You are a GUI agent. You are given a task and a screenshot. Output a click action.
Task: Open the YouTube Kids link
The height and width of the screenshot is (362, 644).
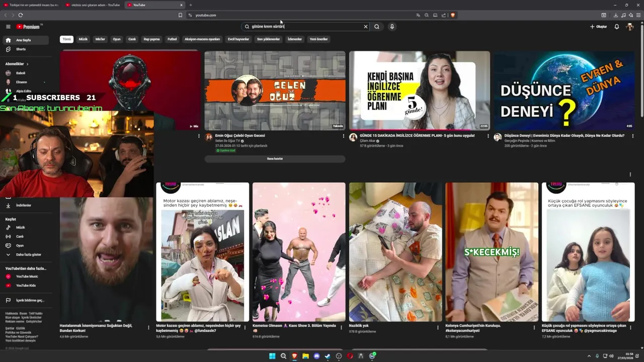(x=27, y=286)
